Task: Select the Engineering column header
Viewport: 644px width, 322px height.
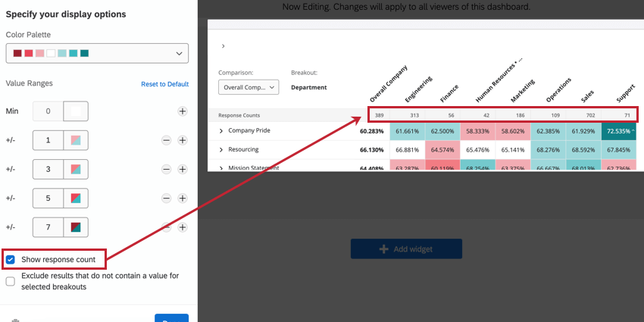Action: point(418,89)
